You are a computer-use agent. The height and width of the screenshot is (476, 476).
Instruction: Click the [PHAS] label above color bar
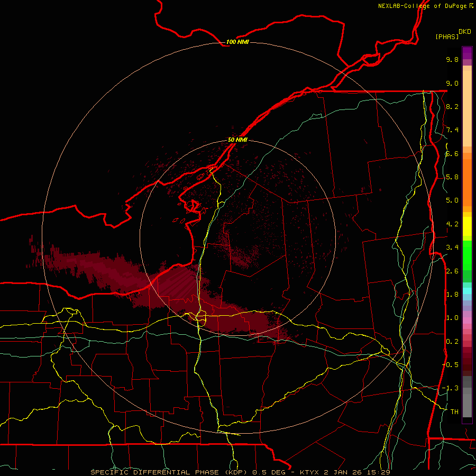click(x=447, y=36)
